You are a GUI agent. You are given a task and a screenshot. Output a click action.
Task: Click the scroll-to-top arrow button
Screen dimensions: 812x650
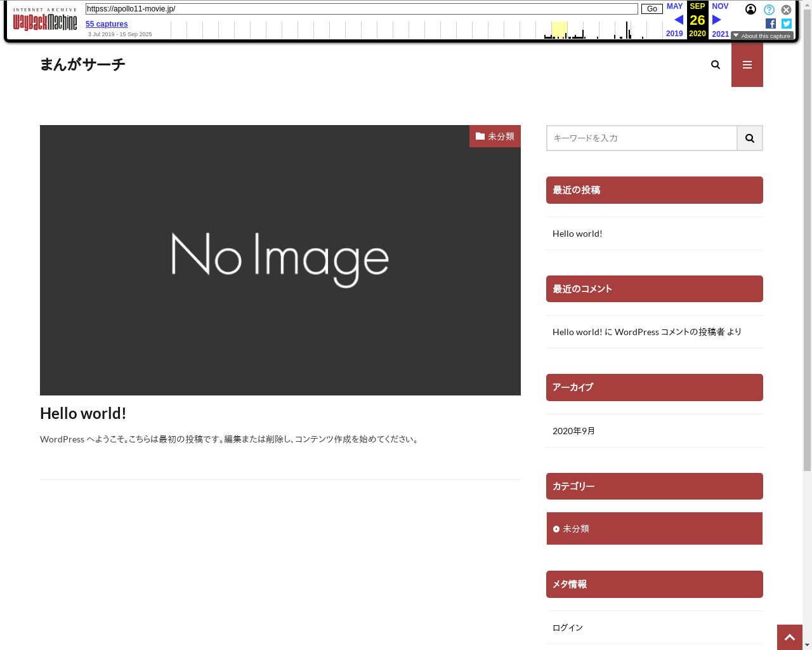pos(789,637)
